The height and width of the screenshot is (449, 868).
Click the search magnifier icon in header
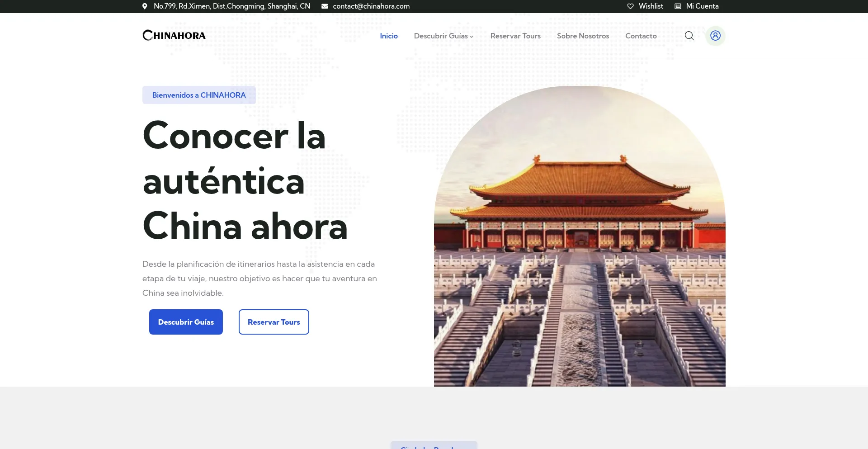click(x=689, y=36)
